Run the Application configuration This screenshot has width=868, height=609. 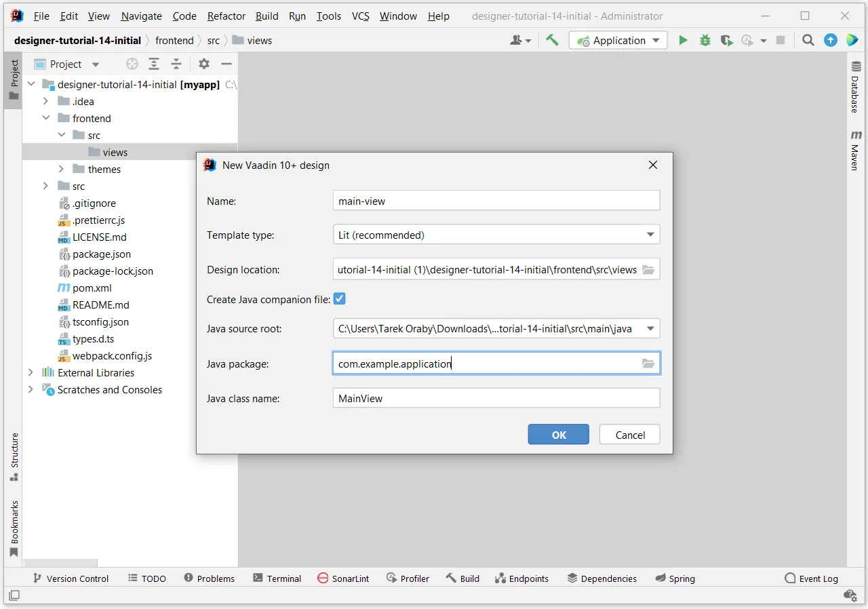click(683, 40)
